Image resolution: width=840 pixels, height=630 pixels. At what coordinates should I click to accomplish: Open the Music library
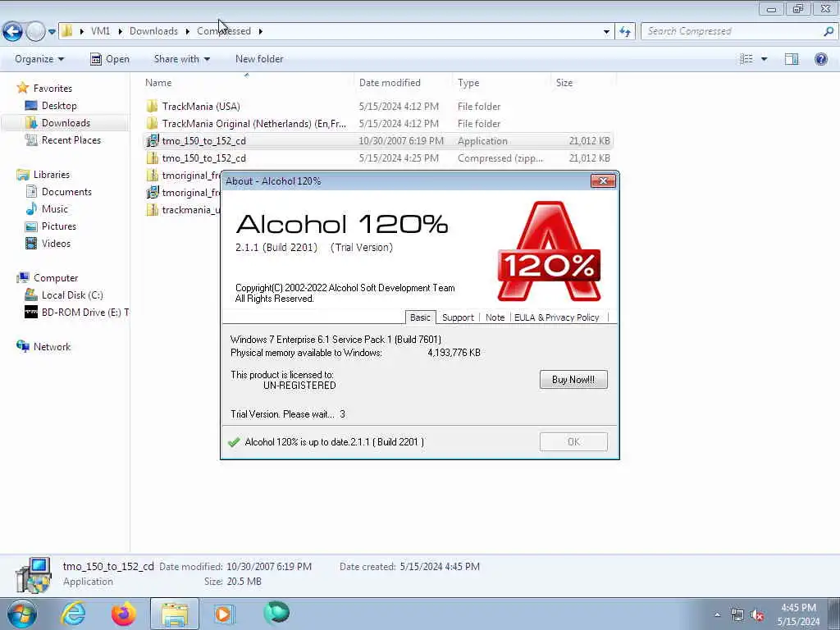47,209
